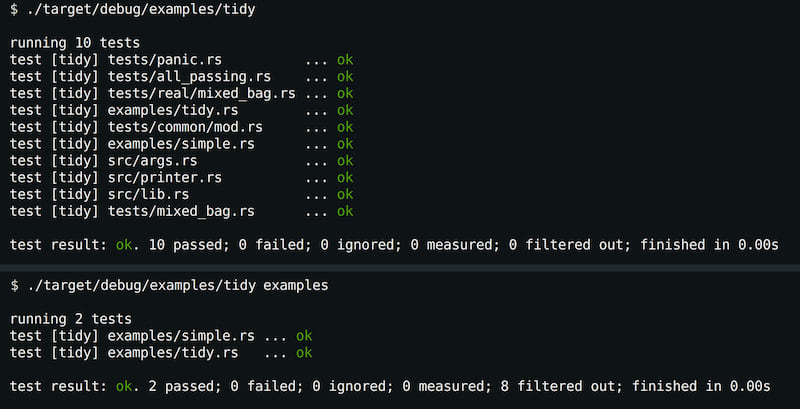Click the src/args.rs file path

coord(153,161)
